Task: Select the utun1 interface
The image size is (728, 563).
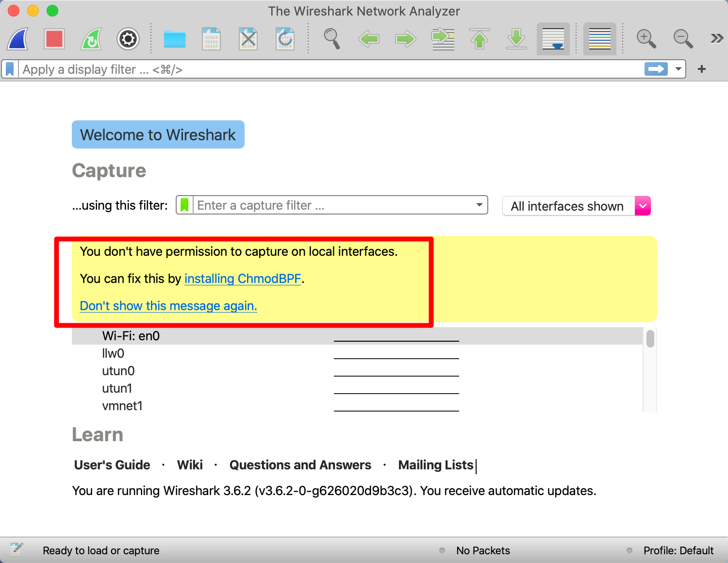Action: click(357, 388)
